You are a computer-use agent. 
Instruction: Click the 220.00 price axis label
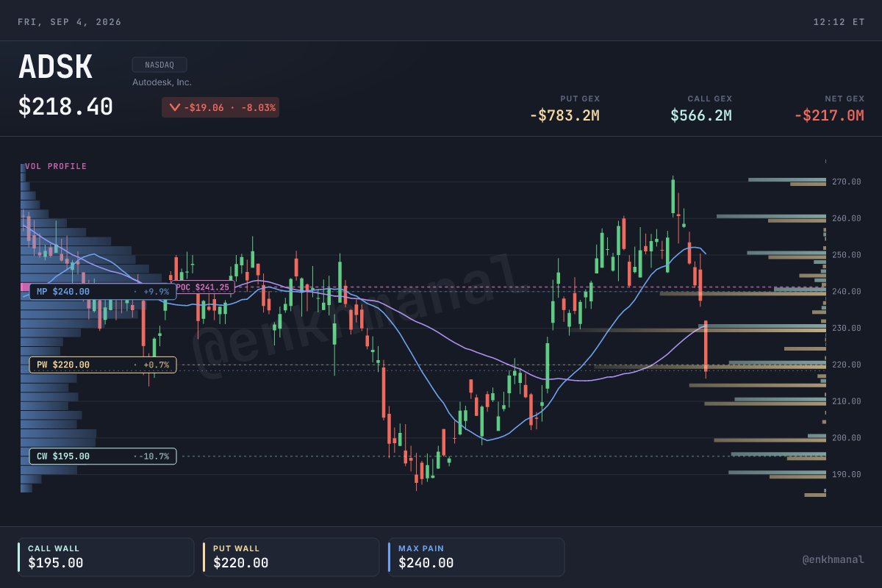click(x=847, y=365)
